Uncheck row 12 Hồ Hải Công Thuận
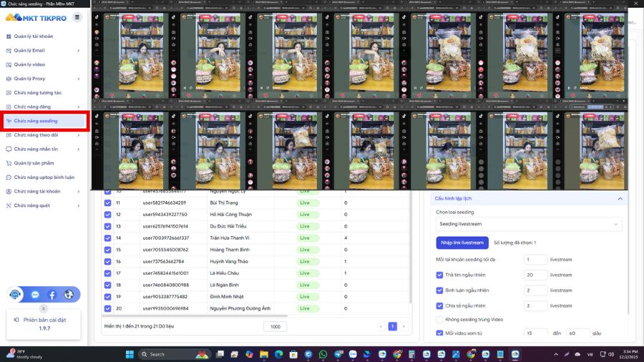The image size is (644, 362). point(107,214)
